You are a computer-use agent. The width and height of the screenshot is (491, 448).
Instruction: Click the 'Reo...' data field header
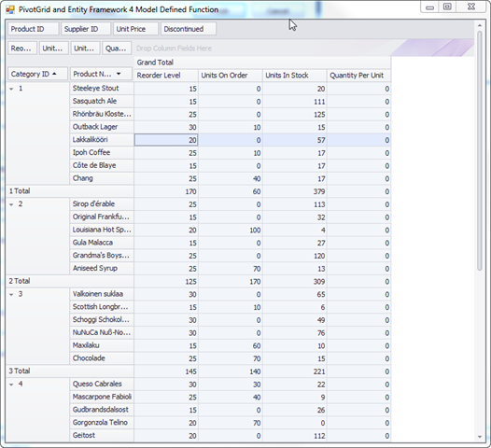(x=22, y=49)
